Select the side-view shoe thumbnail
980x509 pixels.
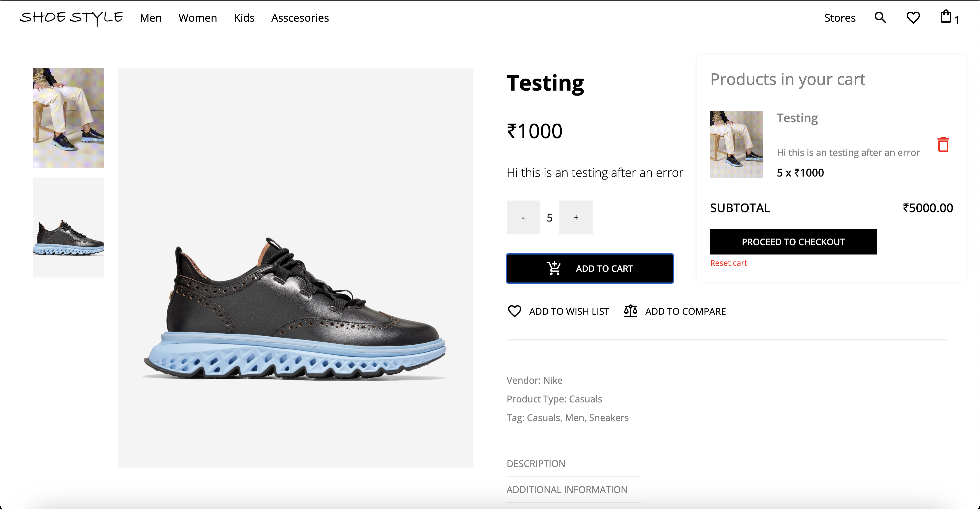68,227
